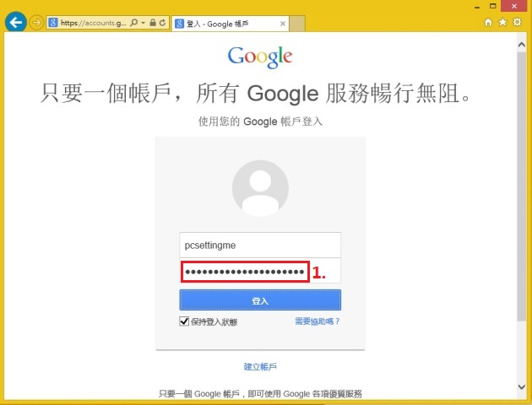Click the Google logo
The height and width of the screenshot is (405, 532).
pos(260,57)
